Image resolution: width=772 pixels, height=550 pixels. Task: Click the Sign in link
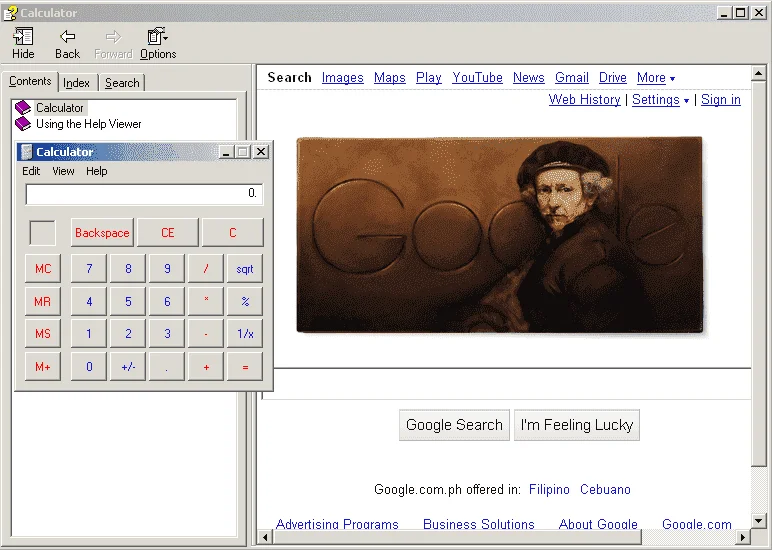click(x=721, y=99)
